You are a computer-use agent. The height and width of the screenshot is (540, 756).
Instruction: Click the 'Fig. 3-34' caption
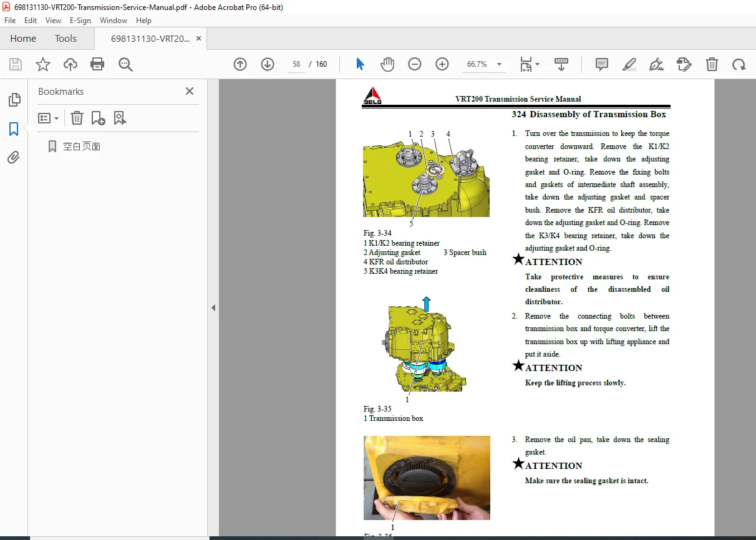click(377, 233)
